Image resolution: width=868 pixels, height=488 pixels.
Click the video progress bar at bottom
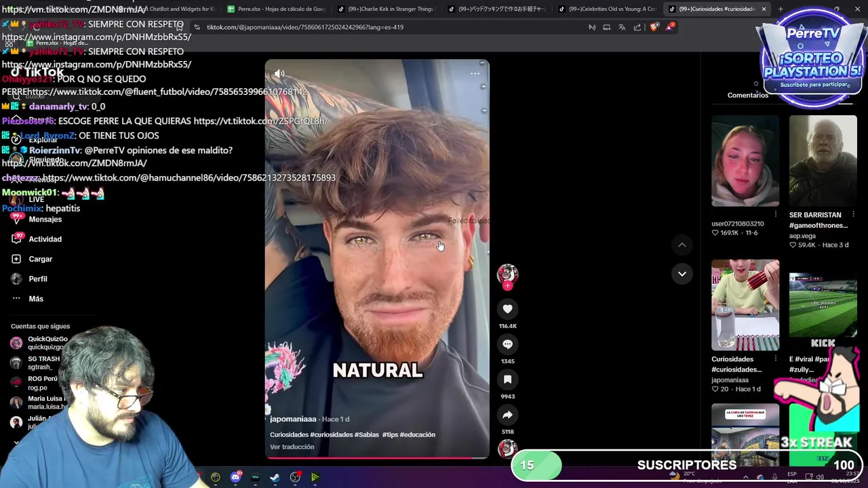click(377, 457)
